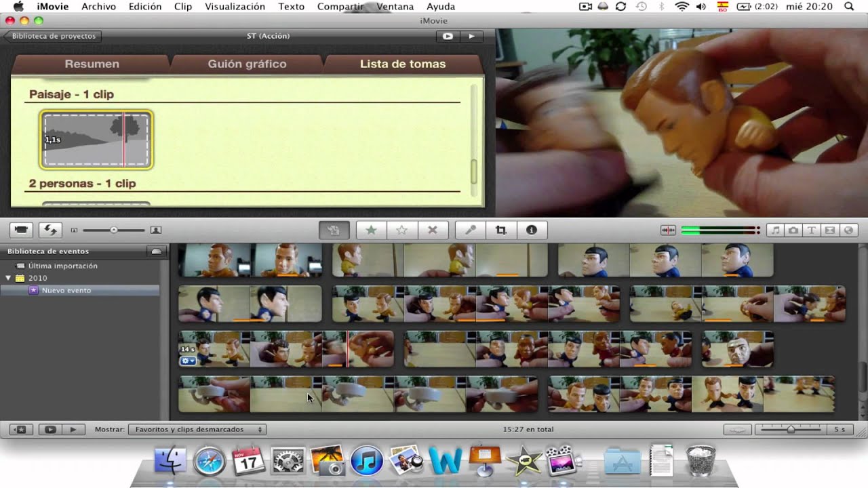Select the Paisaje placeholder clip

[96, 140]
